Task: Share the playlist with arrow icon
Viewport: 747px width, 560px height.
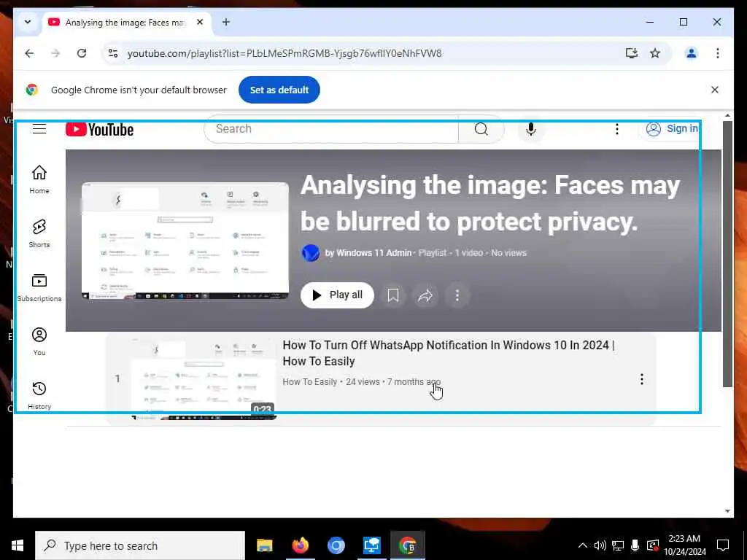Action: [425, 295]
